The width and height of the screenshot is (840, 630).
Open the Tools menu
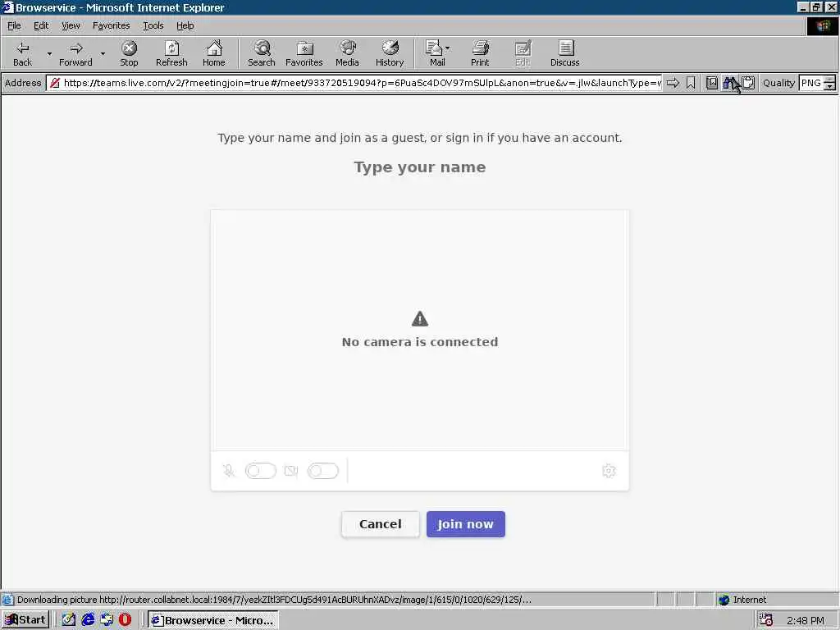point(153,25)
